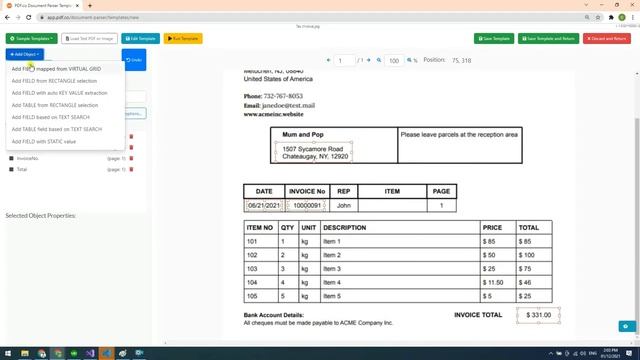
Task: Open the browser extensions puzzle icon
Action: pos(611,18)
